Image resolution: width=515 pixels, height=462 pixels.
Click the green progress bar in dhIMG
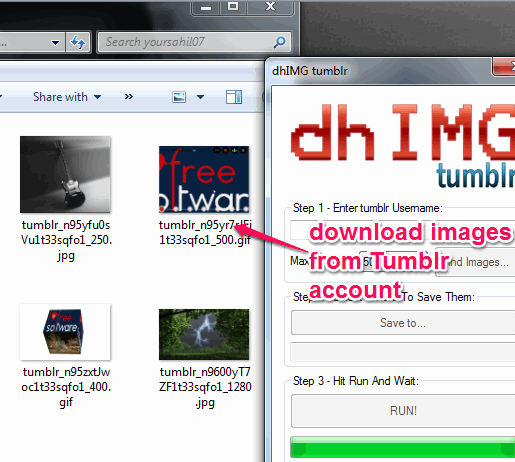pos(403,447)
